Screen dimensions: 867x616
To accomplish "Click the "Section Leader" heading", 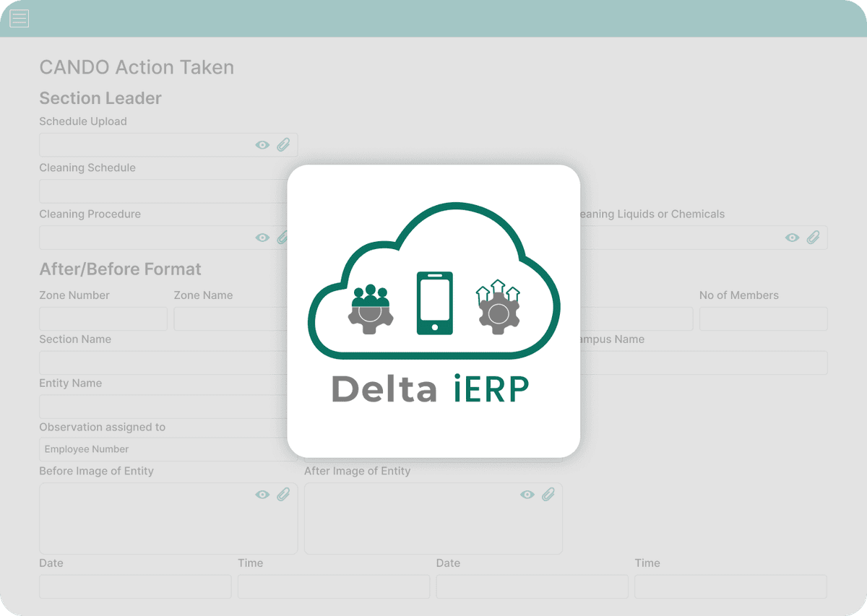I will pos(100,98).
